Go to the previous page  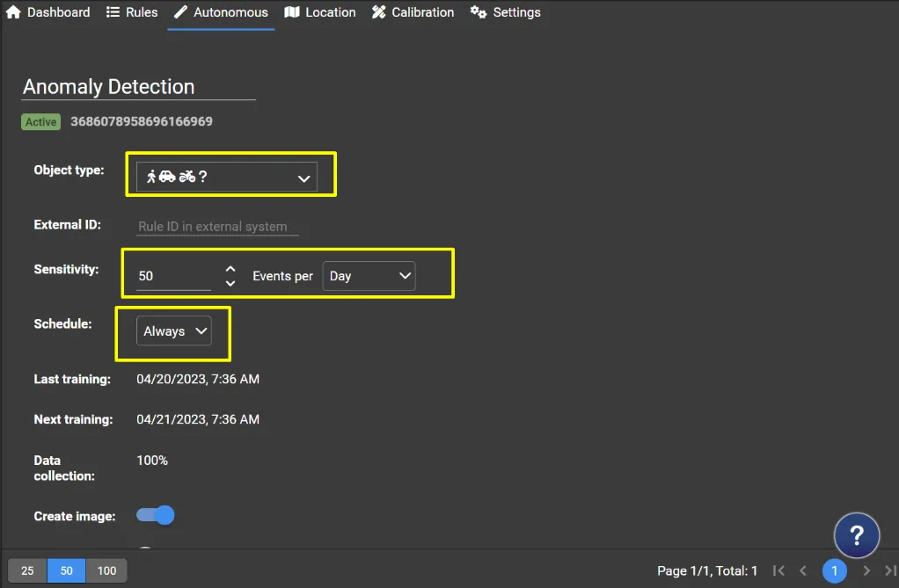pos(803,570)
